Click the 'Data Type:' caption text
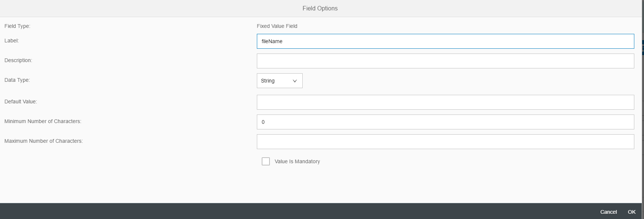Viewport: 644px width, 219px height. [x=17, y=80]
